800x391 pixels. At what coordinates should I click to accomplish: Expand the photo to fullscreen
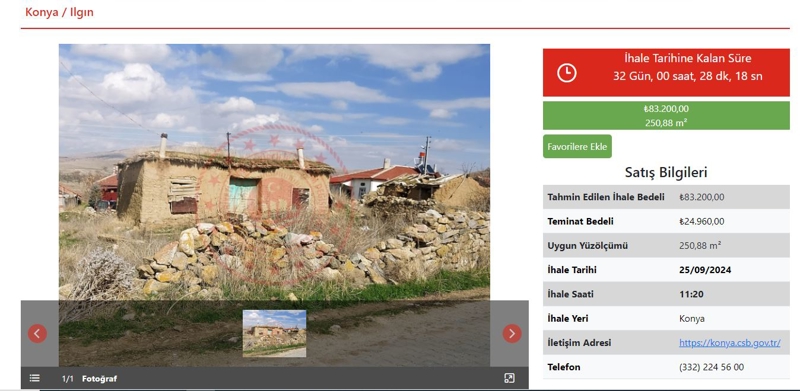click(509, 378)
